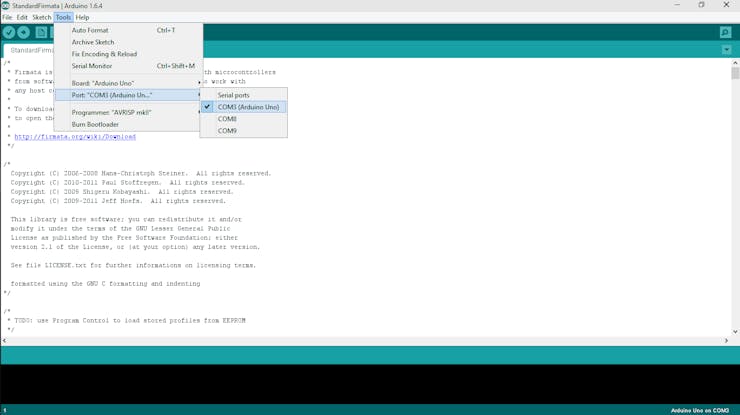Click the Verify checkmark toolbar icon
This screenshot has width=740, height=415.
pyautogui.click(x=9, y=32)
